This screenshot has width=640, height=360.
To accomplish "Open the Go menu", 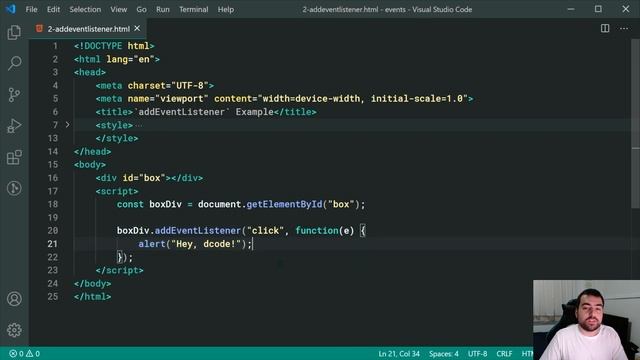I will 141,9.
